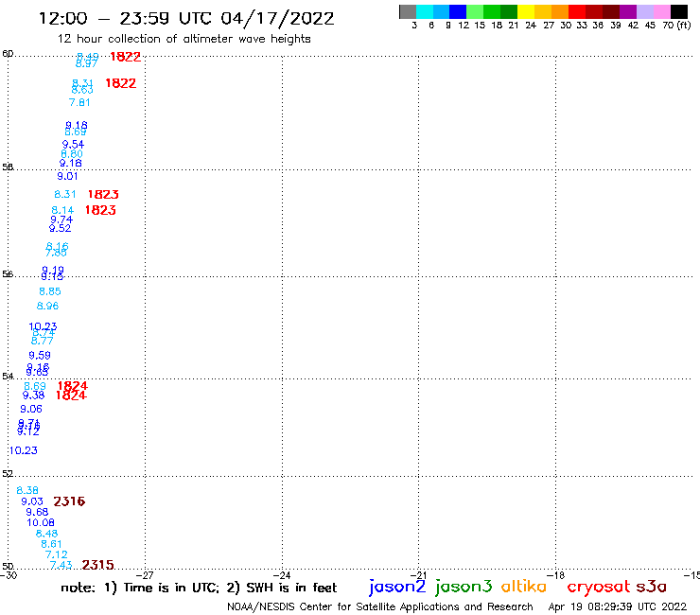Click the 9.52 wave height value
Viewport: 700px width, 615px height.
click(60, 229)
